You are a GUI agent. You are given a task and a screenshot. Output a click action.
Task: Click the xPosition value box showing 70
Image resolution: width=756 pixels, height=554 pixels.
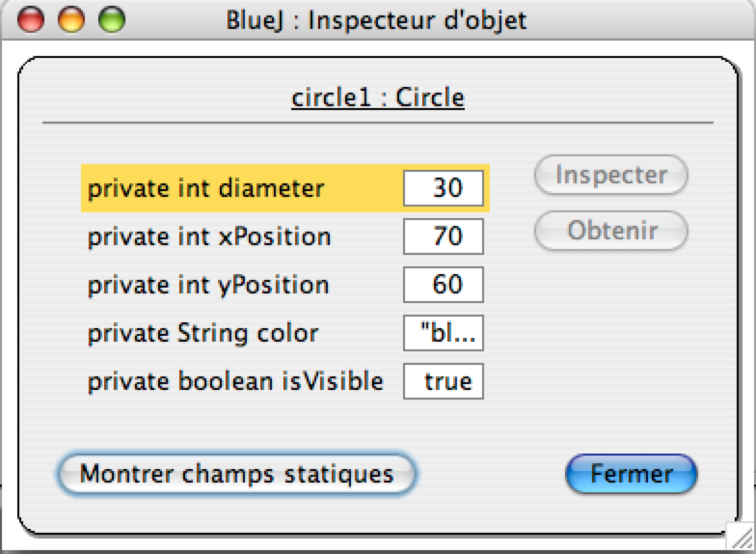click(x=444, y=236)
